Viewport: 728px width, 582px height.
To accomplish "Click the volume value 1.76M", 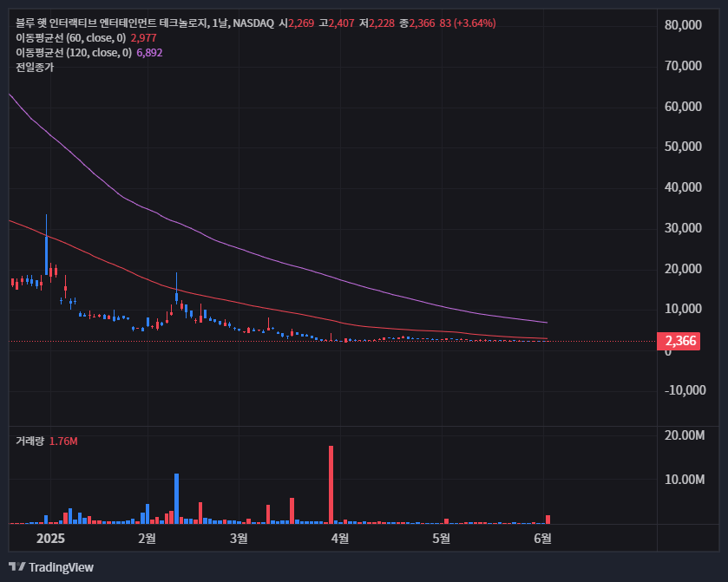I will click(x=63, y=441).
